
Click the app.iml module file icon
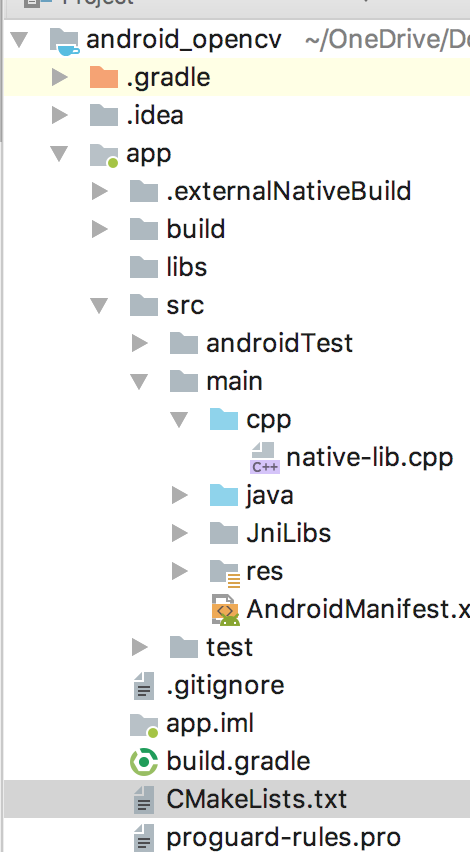[144, 725]
